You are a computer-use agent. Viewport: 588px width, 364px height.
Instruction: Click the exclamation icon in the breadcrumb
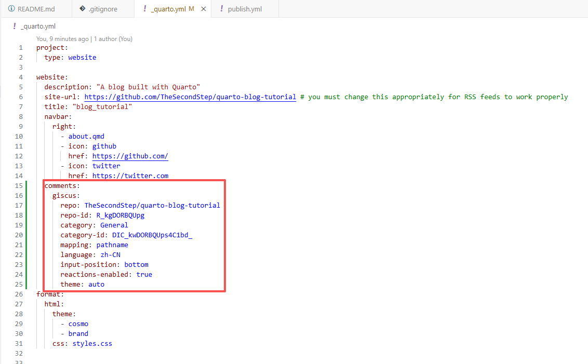tap(15, 26)
